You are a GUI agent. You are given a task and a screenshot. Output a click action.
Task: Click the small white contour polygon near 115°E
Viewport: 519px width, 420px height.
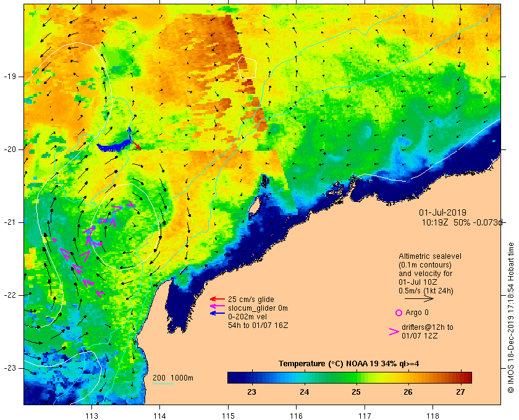tap(247, 67)
